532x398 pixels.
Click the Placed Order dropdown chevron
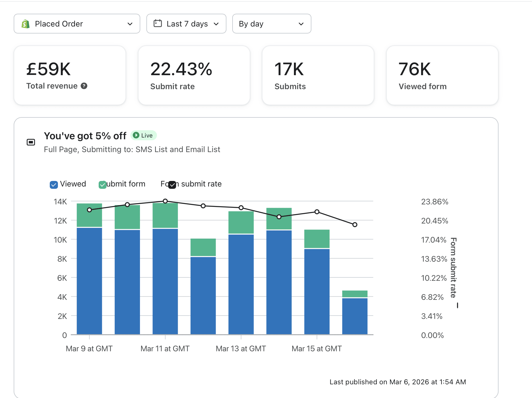pos(130,24)
